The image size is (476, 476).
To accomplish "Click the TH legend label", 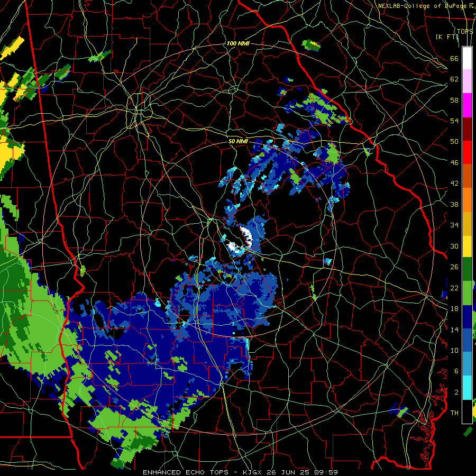I will coord(454,413).
